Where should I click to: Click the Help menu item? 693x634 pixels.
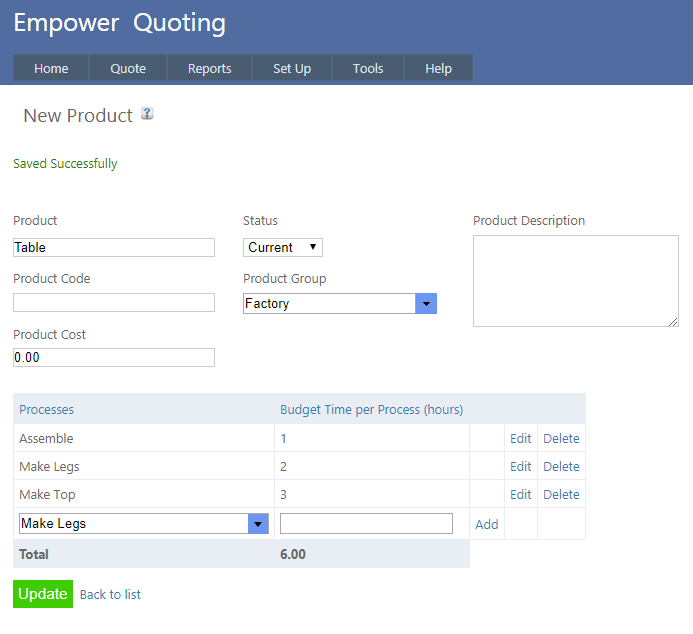(x=438, y=68)
